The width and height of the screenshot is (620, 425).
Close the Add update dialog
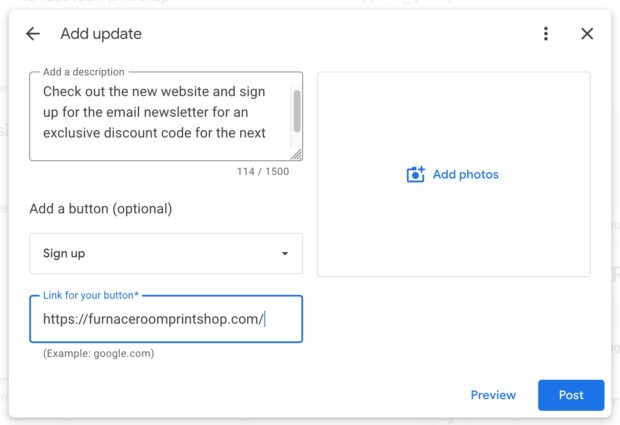coord(587,34)
